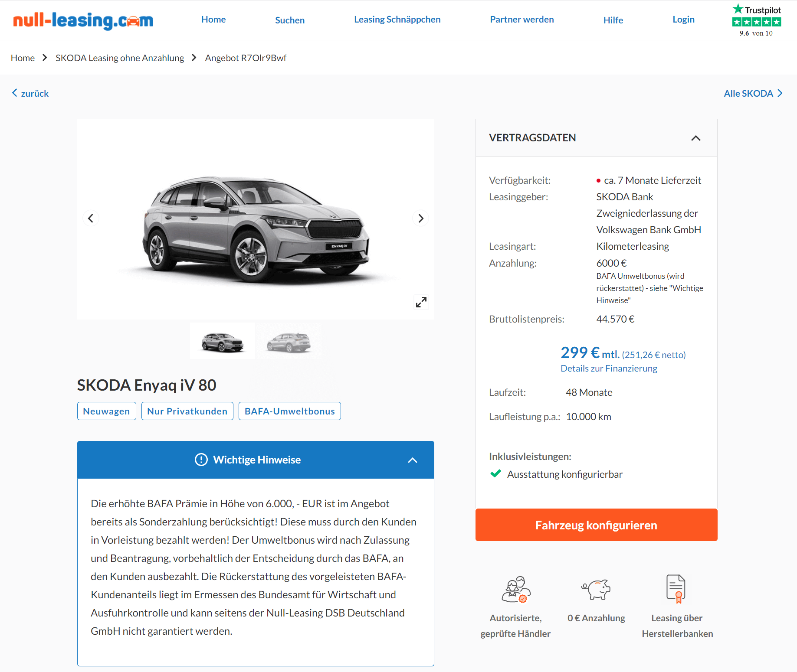The height and width of the screenshot is (672, 797).
Task: Open Details zur Finanzierung link
Action: (x=609, y=368)
